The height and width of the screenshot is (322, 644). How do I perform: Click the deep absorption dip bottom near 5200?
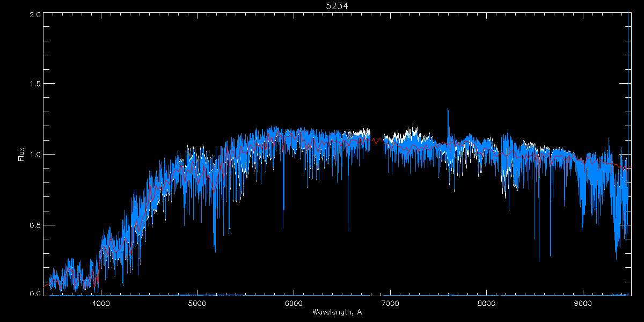(x=215, y=251)
